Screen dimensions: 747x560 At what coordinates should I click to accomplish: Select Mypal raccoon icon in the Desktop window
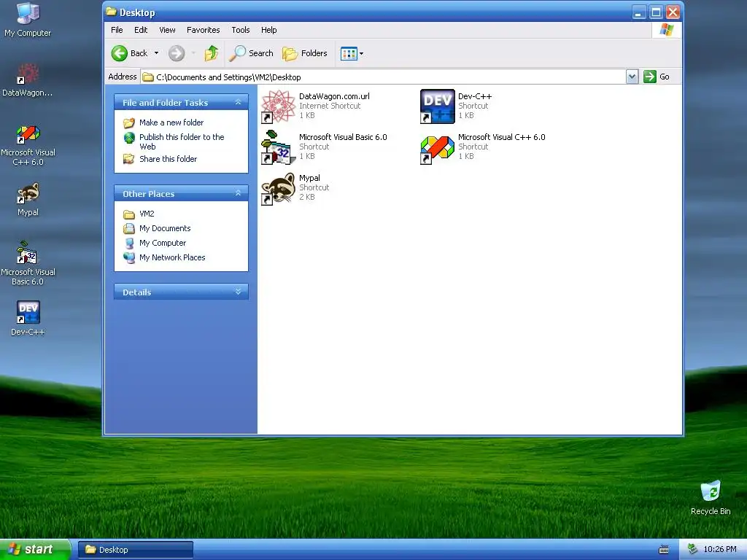(278, 189)
